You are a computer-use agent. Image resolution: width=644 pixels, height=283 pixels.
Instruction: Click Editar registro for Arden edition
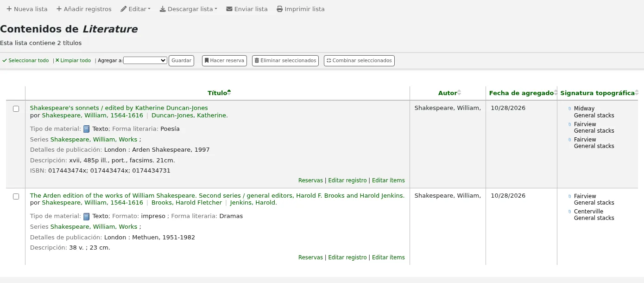click(347, 257)
